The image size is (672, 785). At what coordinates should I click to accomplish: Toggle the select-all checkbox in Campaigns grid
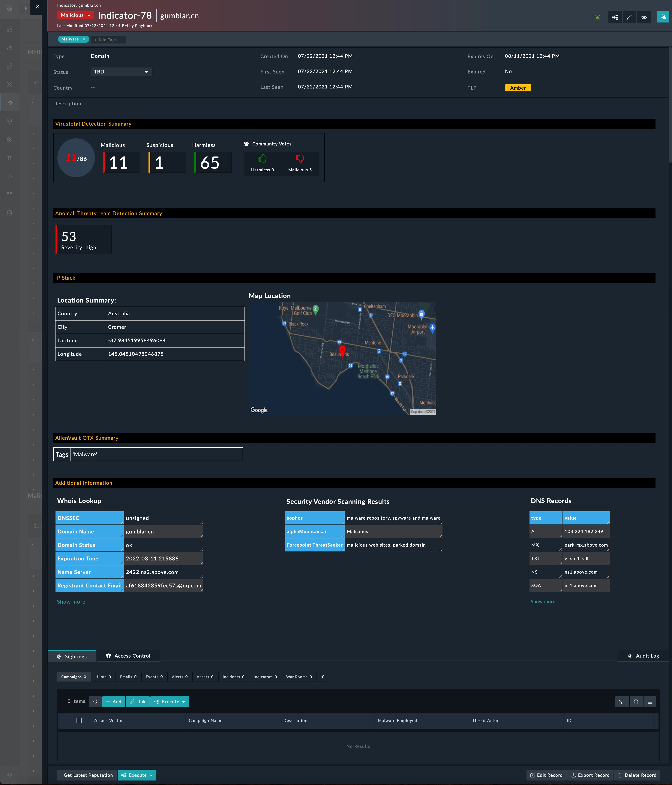pos(79,721)
